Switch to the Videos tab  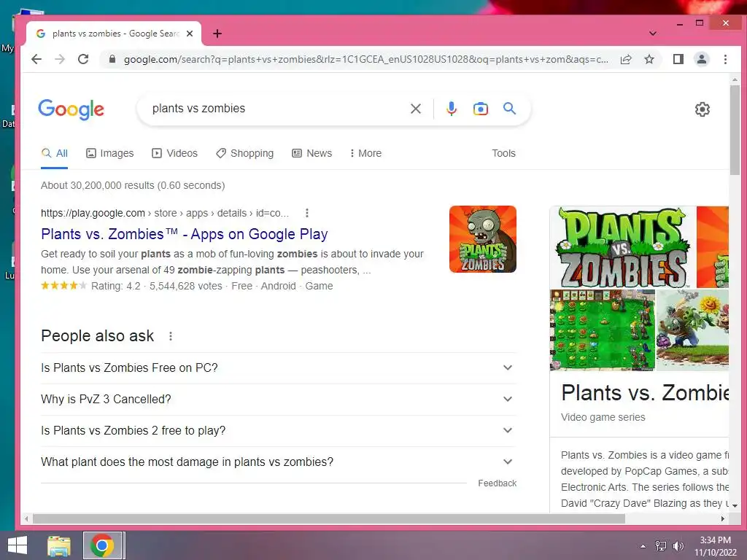tap(174, 153)
